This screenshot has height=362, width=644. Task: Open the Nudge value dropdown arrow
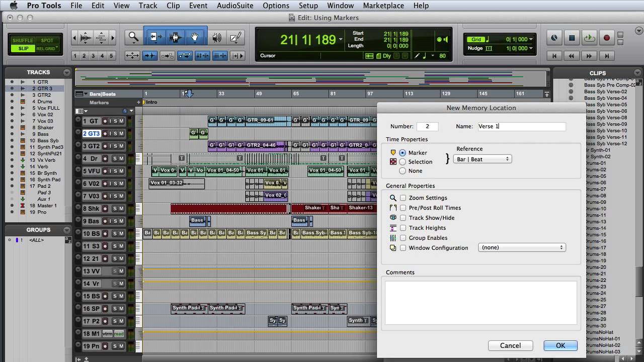(531, 48)
